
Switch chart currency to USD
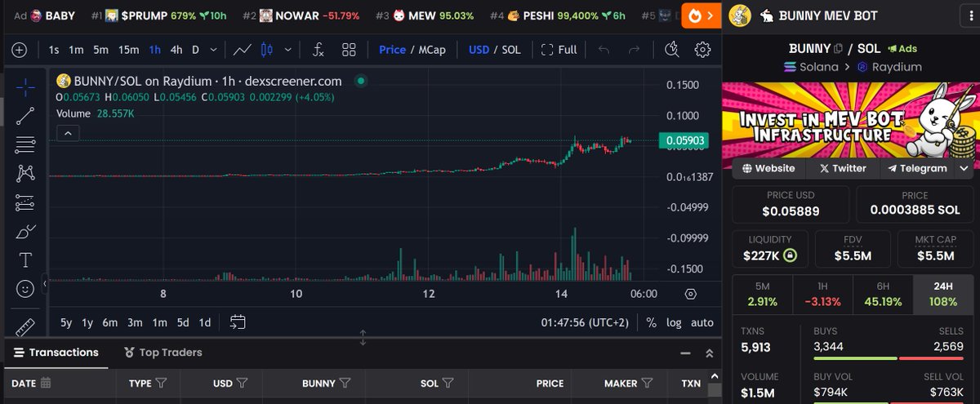click(479, 50)
